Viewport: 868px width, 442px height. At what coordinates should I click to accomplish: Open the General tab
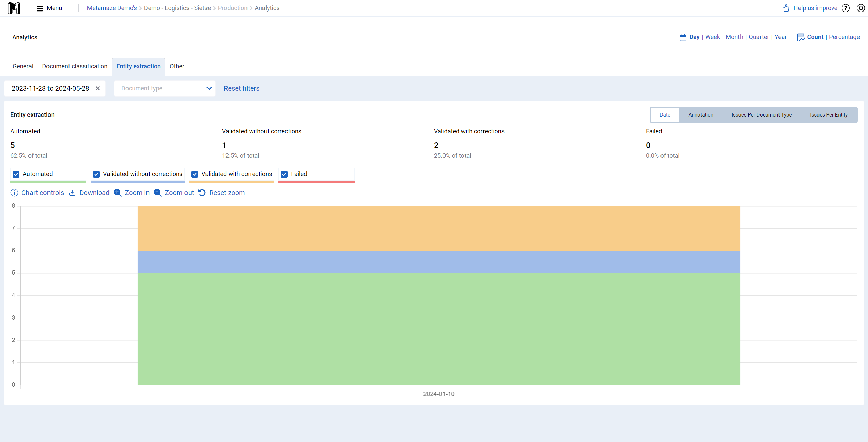pos(23,66)
